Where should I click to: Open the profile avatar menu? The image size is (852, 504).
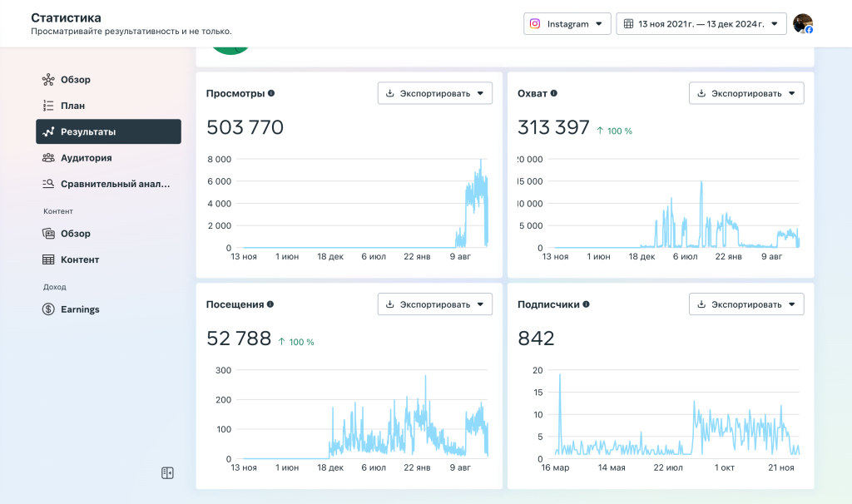tap(803, 24)
